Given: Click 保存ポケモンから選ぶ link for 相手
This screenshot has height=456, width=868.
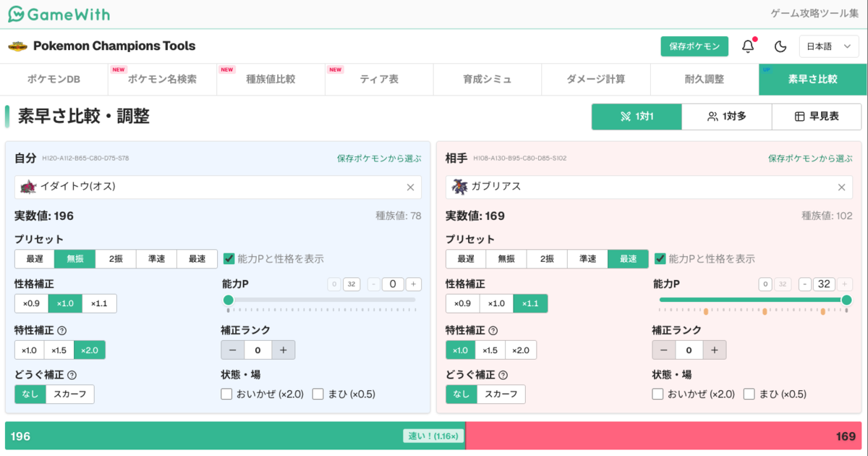Looking at the screenshot, I should tap(810, 159).
